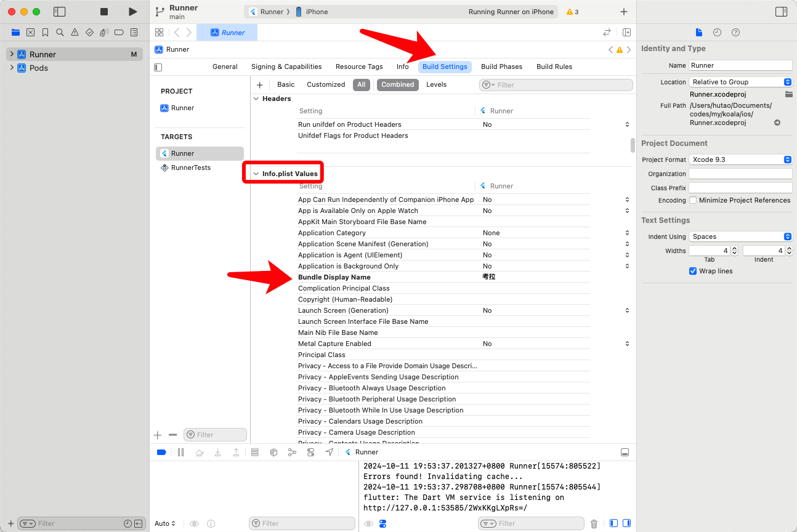Open History inspector clock icon

[x=717, y=32]
